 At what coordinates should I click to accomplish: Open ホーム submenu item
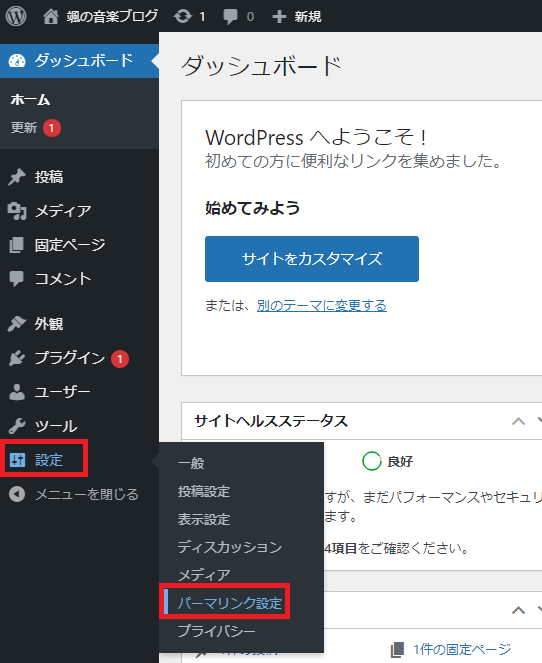tap(30, 100)
